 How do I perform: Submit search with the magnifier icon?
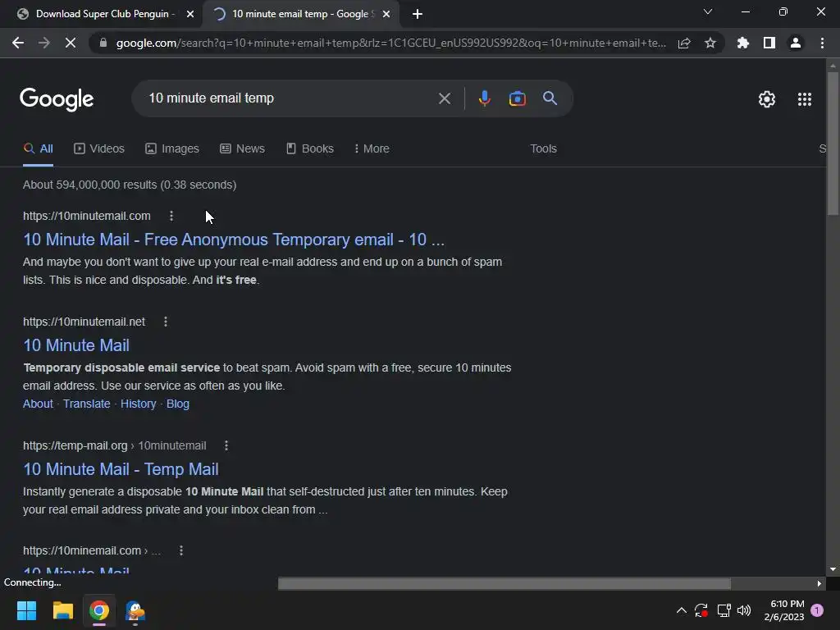coord(550,98)
